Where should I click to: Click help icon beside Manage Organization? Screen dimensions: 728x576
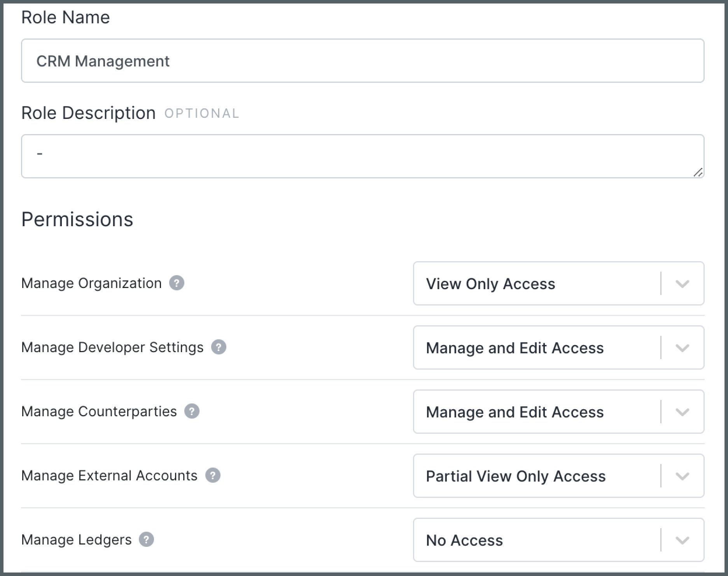(x=177, y=283)
